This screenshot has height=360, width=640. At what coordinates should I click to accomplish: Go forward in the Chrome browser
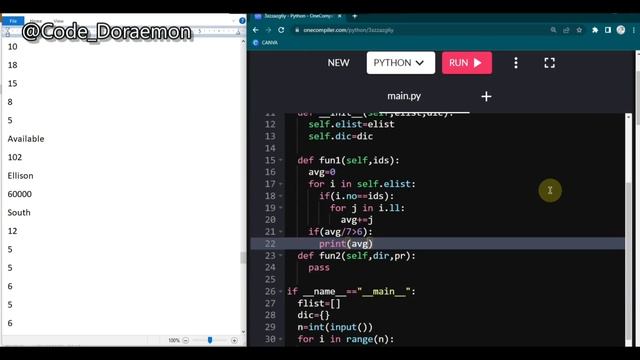(x=268, y=30)
